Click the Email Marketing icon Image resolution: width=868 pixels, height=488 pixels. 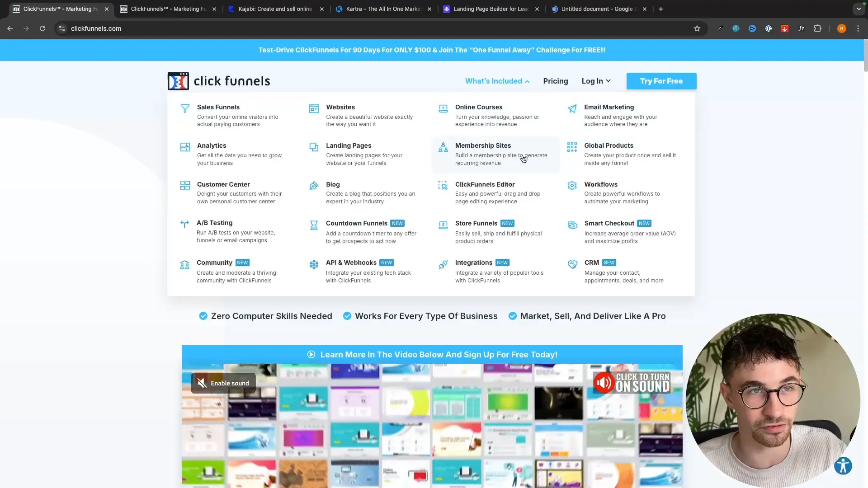[x=573, y=108]
